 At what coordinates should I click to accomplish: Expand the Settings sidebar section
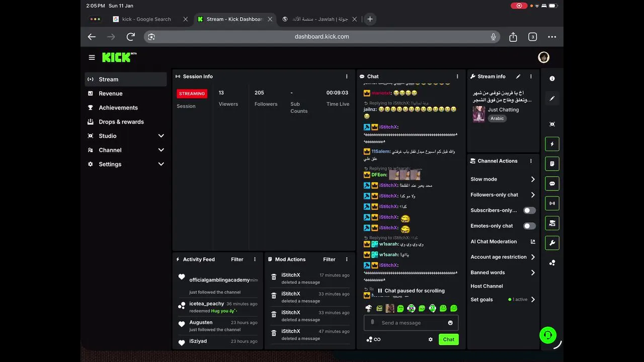point(161,164)
